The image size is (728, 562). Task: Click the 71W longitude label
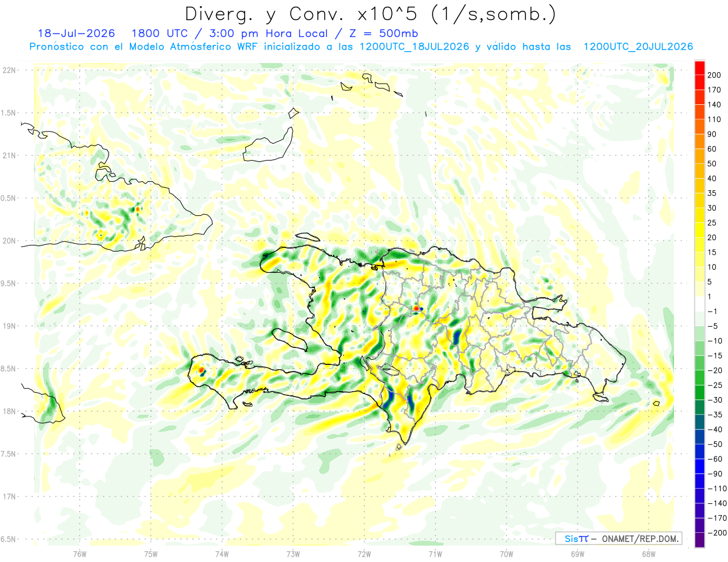[435, 554]
